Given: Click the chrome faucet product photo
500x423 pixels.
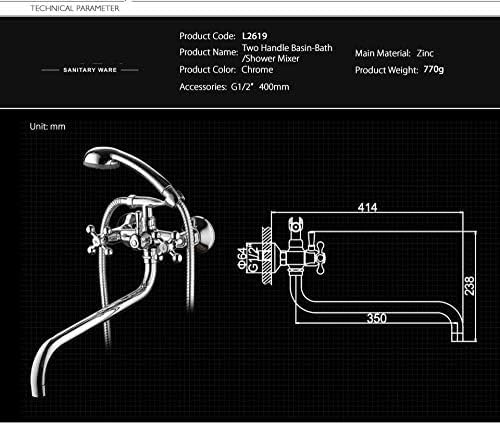Looking at the screenshot, I should point(123,272).
